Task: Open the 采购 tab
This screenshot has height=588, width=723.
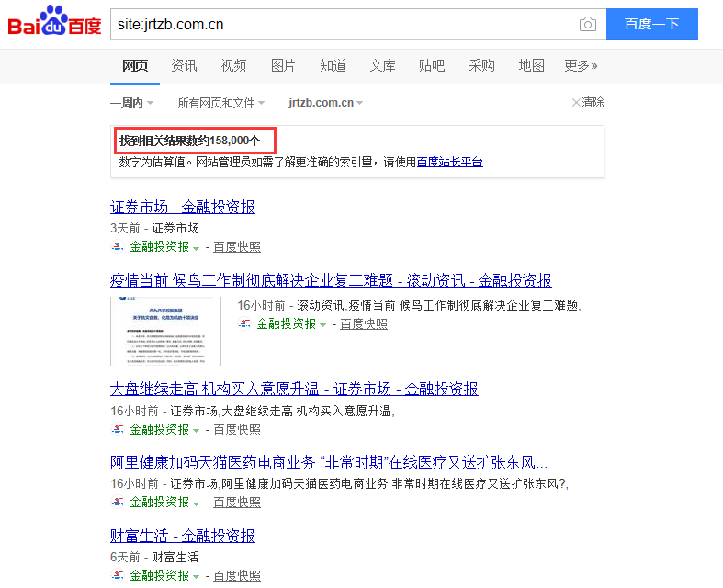Action: click(x=481, y=65)
